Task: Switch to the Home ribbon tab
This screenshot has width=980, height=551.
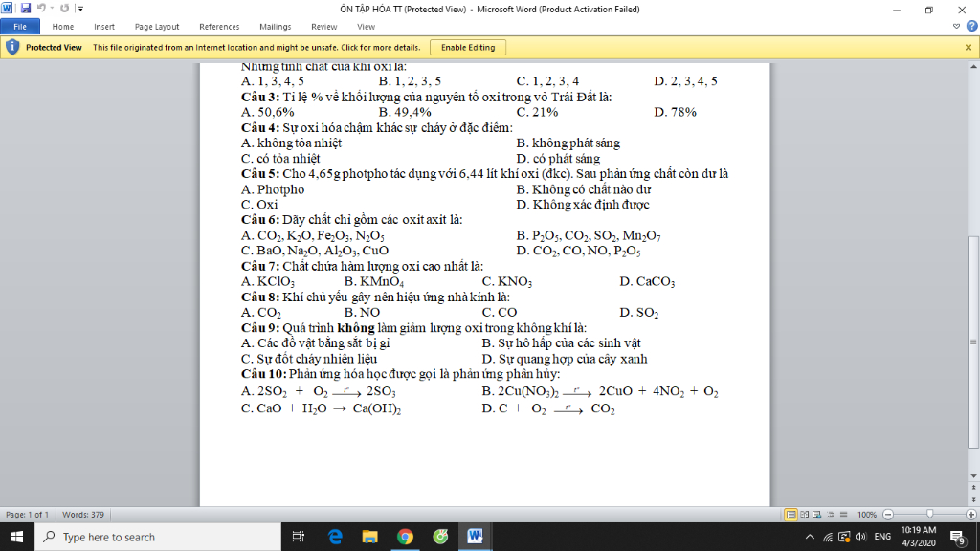Action: point(62,27)
